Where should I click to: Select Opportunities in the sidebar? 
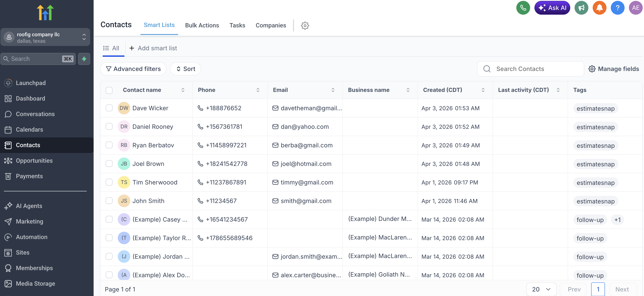tap(34, 161)
